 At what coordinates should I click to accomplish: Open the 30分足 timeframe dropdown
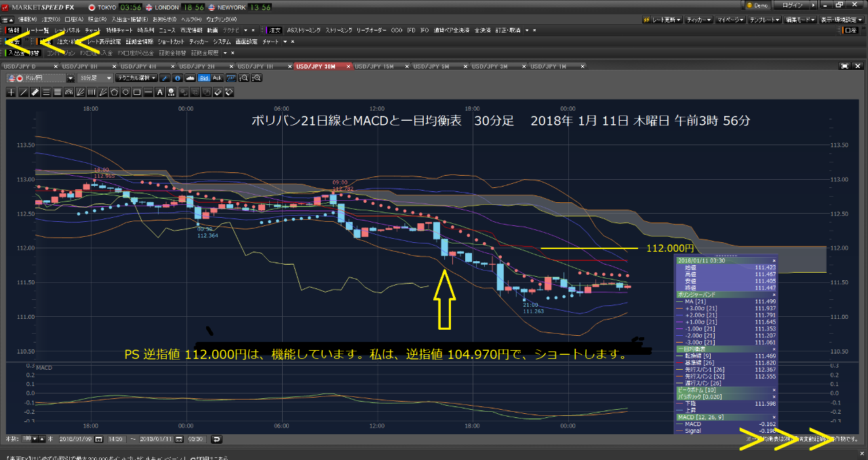95,78
